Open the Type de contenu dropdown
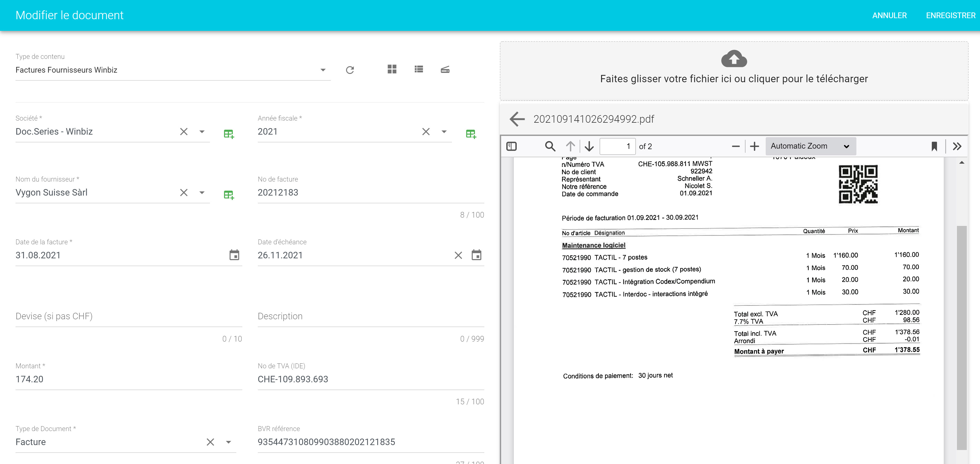Screen dimensions: 980x464 tap(173, 70)
